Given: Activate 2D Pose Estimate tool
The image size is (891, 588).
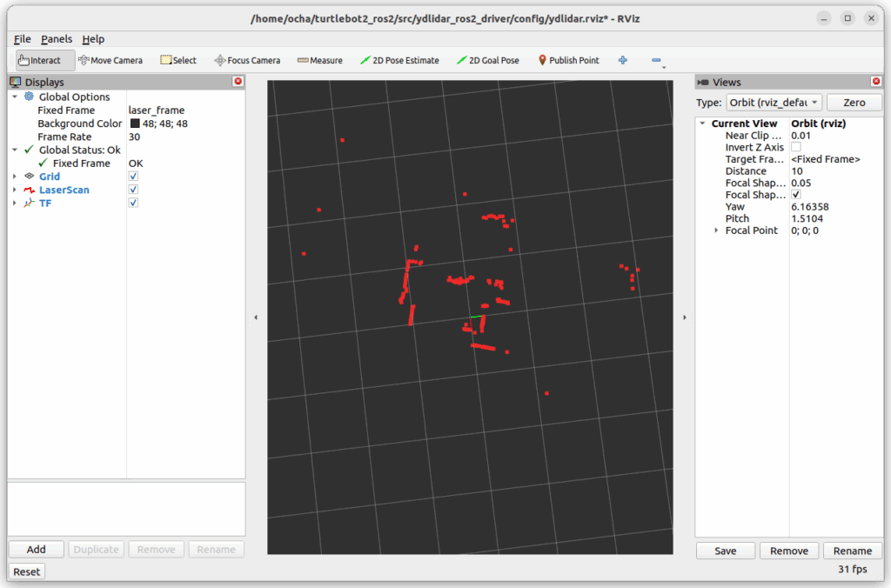Looking at the screenshot, I should tap(399, 60).
